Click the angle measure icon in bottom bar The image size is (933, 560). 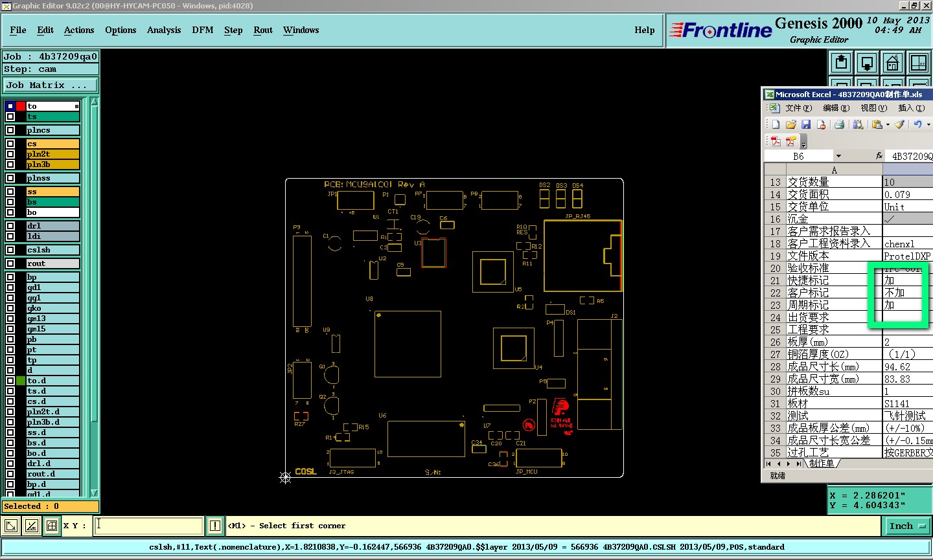point(32,526)
